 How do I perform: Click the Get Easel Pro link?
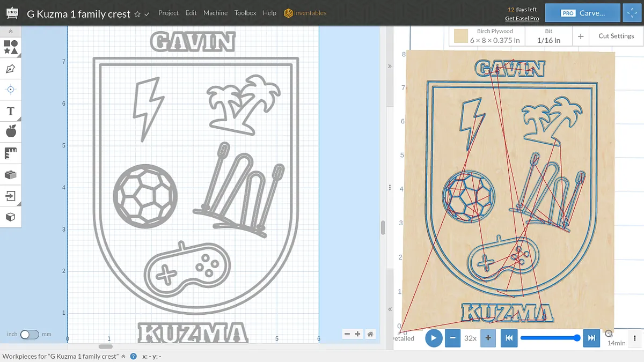tap(522, 18)
